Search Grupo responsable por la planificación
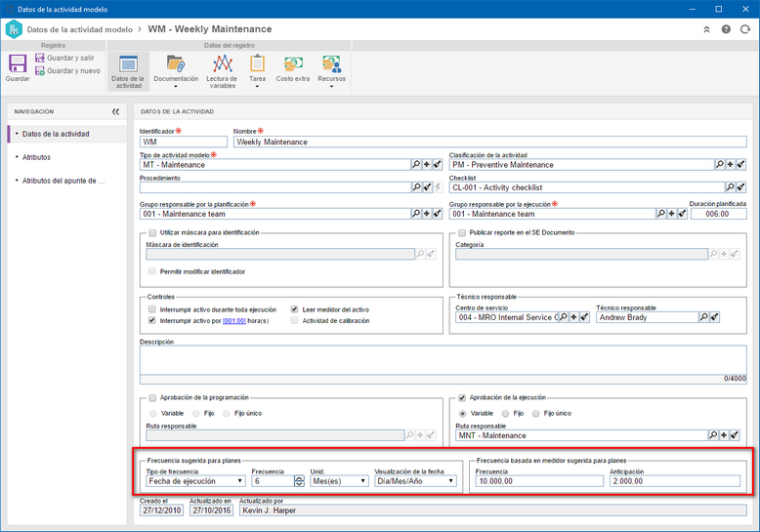Screen dimensions: 760x532 coord(416,214)
